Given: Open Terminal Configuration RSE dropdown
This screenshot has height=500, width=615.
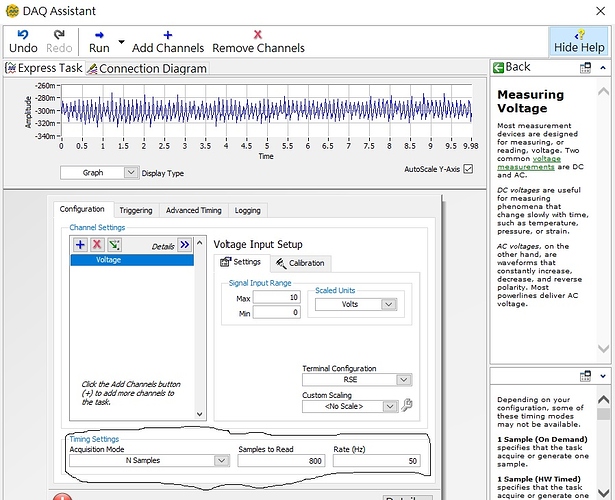Looking at the screenshot, I should tap(357, 380).
